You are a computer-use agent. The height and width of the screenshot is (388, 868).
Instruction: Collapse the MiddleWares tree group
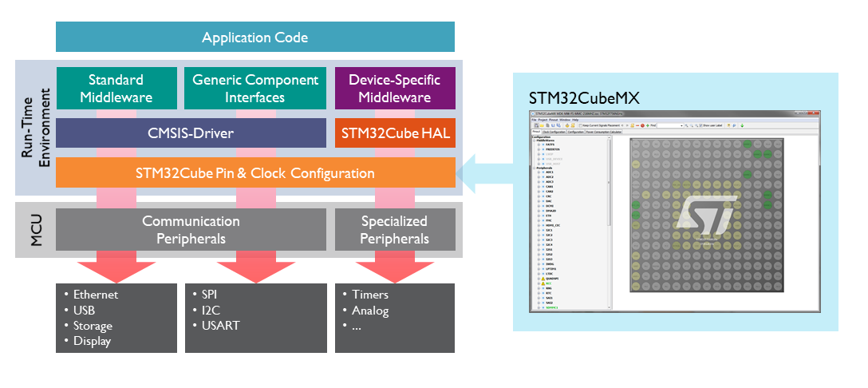535,141
